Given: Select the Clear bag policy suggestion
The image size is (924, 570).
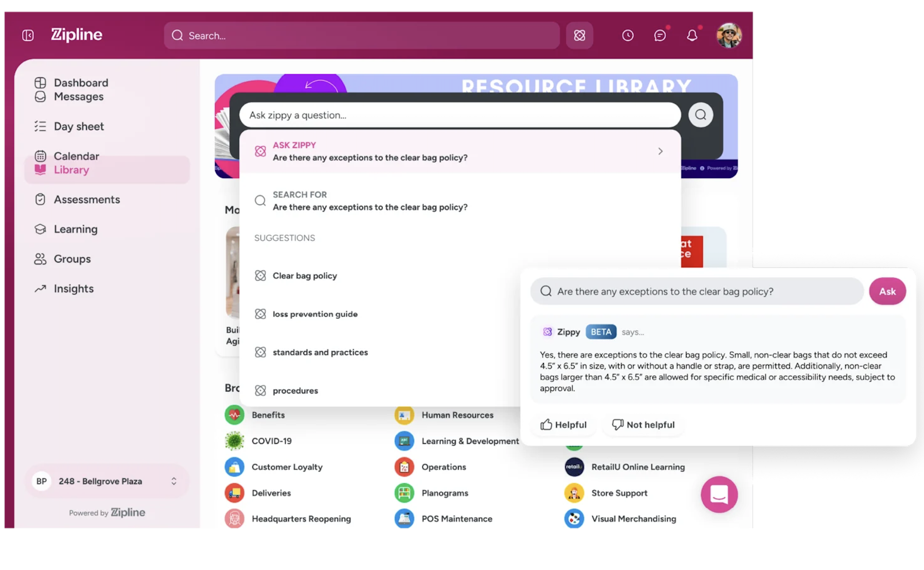Looking at the screenshot, I should (x=304, y=276).
